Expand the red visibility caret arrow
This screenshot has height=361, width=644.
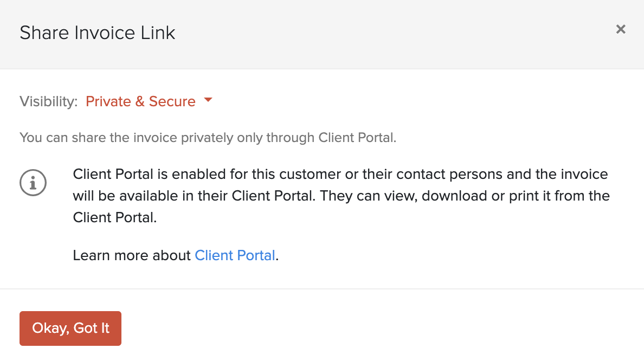tap(208, 100)
